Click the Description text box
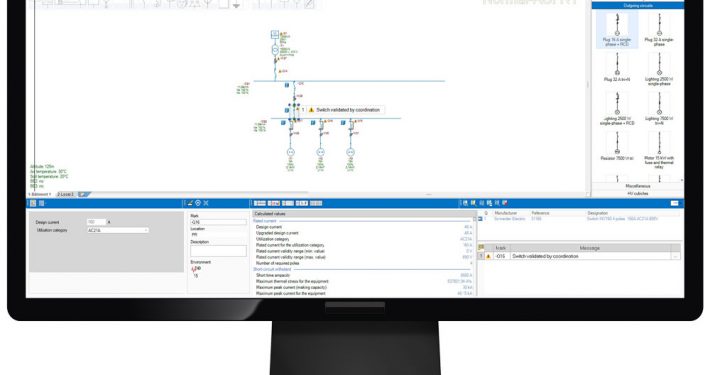 tap(218, 251)
